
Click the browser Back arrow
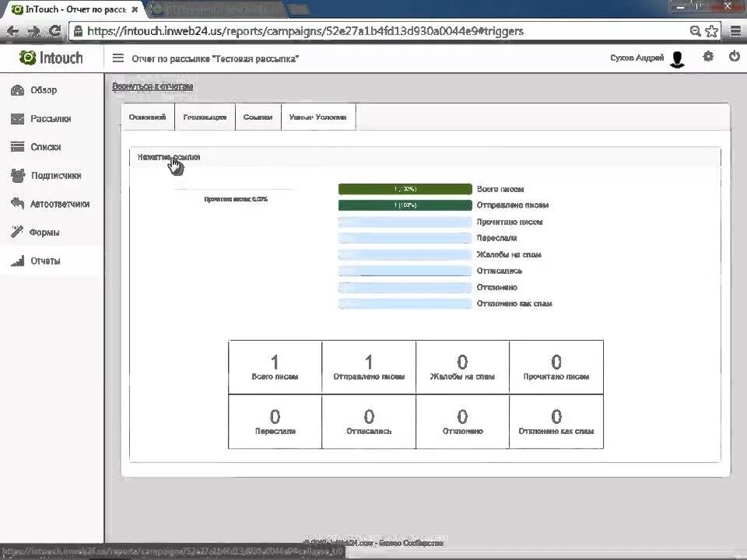(x=12, y=31)
